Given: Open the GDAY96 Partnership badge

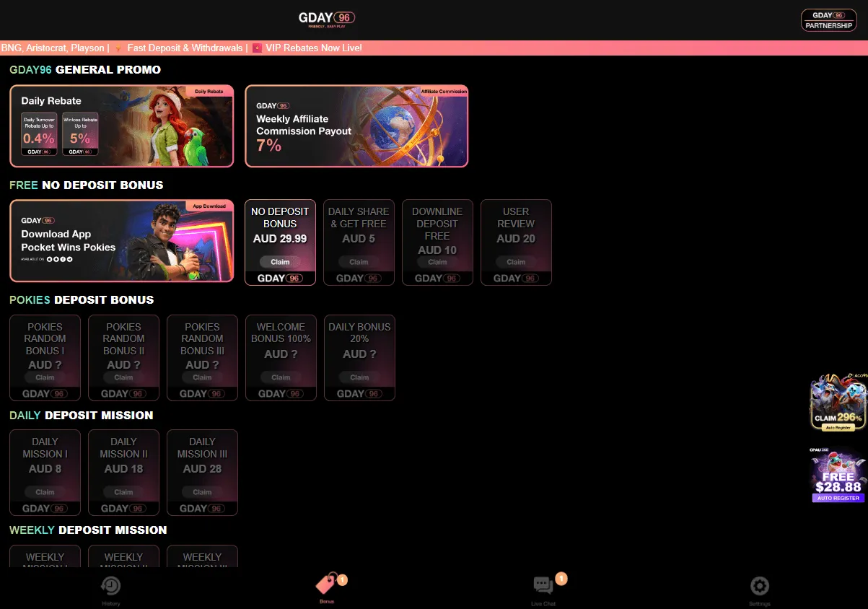Looking at the screenshot, I should click(x=829, y=20).
